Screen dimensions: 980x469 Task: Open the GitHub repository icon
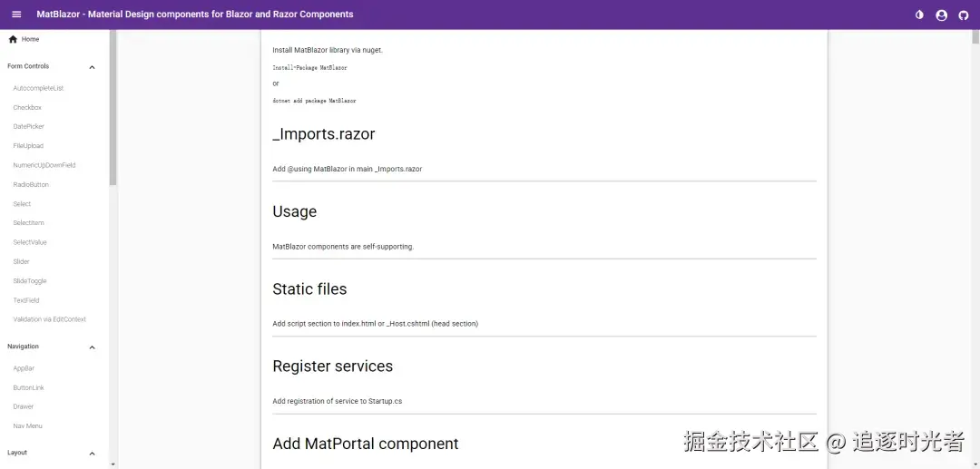pos(963,15)
